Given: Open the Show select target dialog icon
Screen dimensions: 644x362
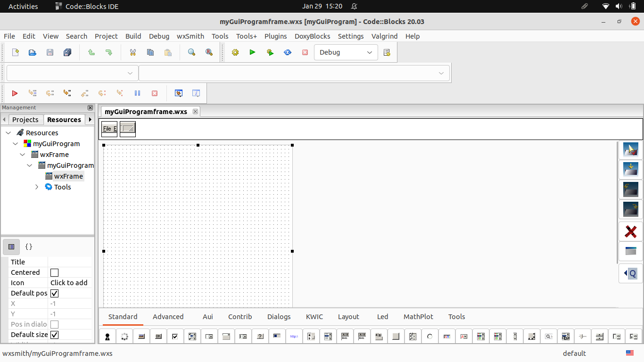Looking at the screenshot, I should point(387,52).
